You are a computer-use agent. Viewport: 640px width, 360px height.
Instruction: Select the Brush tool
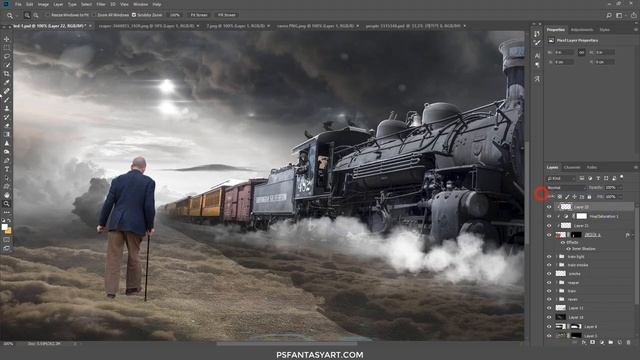point(7,100)
